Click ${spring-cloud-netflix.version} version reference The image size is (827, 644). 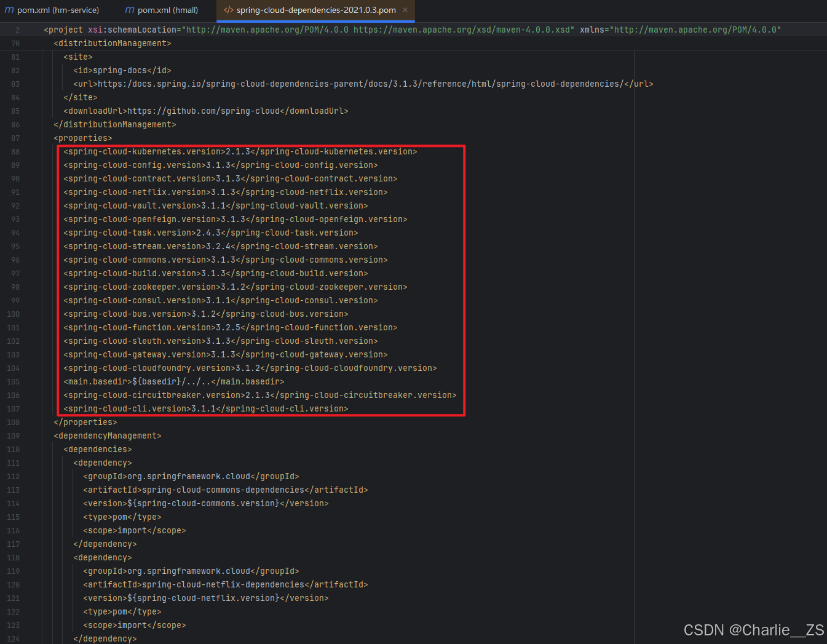204,598
